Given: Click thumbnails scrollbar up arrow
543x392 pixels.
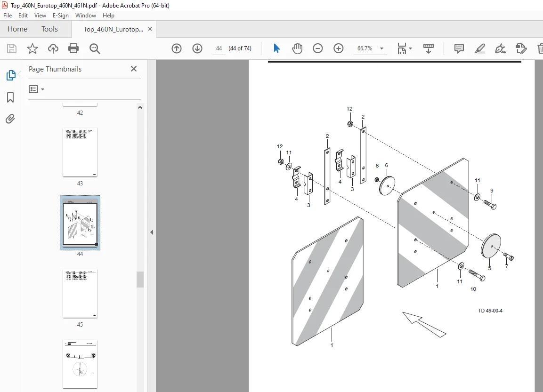Looking at the screenshot, I should coord(140,107).
